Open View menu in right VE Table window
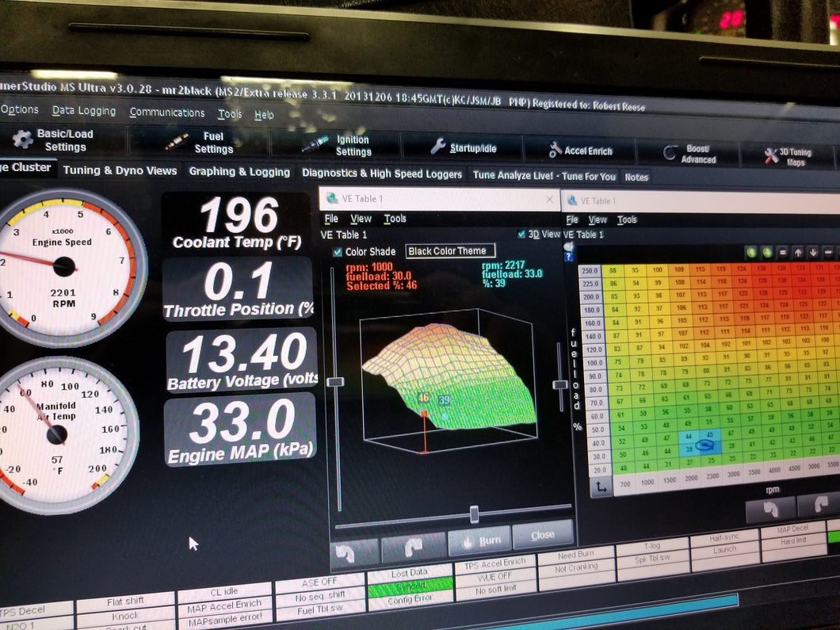840x630 pixels. tap(598, 220)
